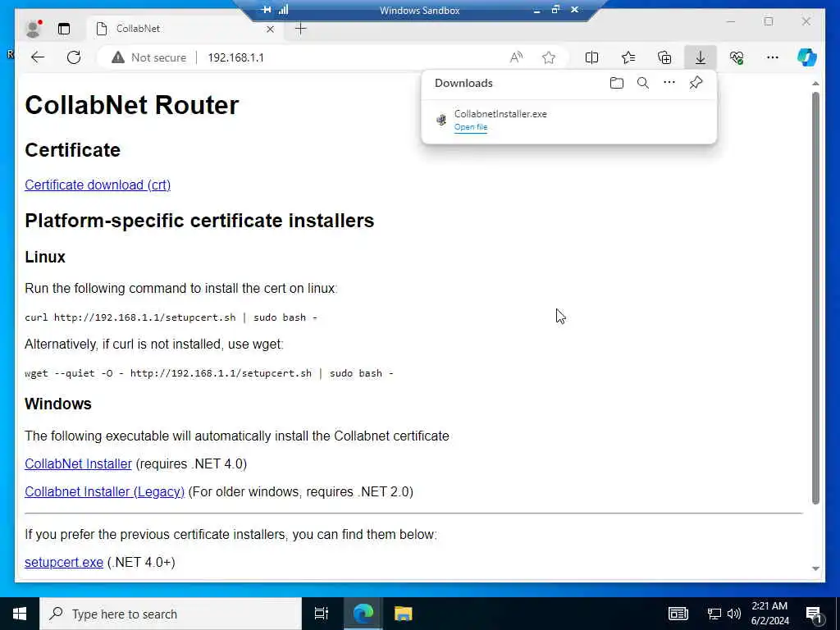This screenshot has width=840, height=630.
Task: Toggle the Downloads toolbar button
Action: [701, 57]
